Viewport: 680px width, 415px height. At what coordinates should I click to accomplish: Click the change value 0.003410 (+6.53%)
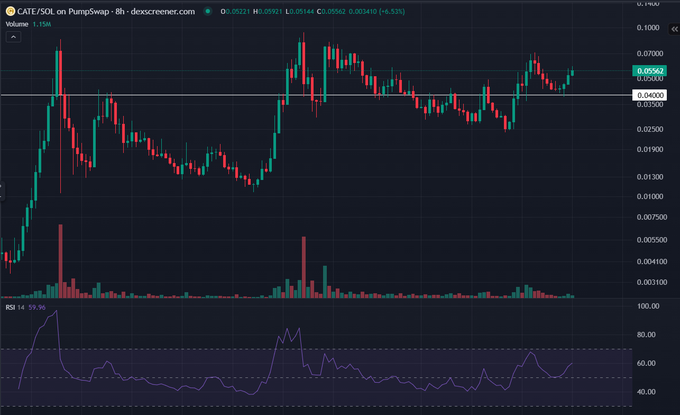(x=377, y=12)
